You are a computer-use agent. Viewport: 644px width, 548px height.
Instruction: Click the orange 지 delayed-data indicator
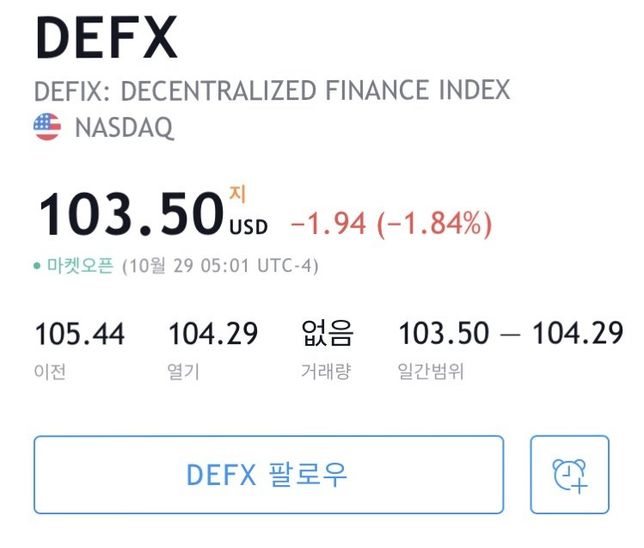pos(237,192)
